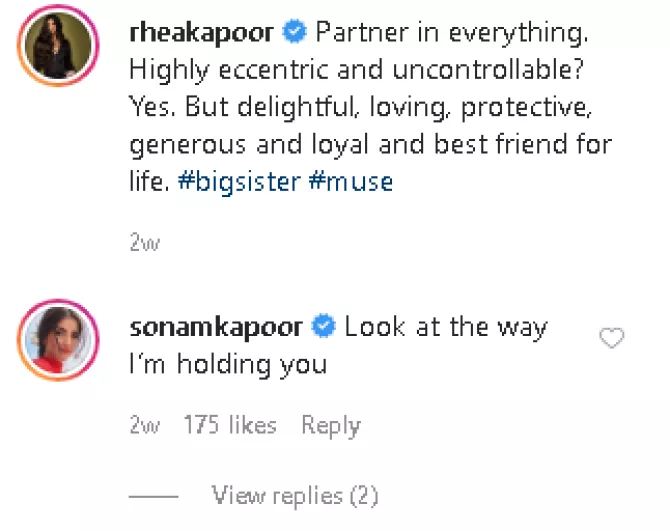The image size is (670, 531).
Task: Click the 'best friend for' caption phrase
Action: 522,145
